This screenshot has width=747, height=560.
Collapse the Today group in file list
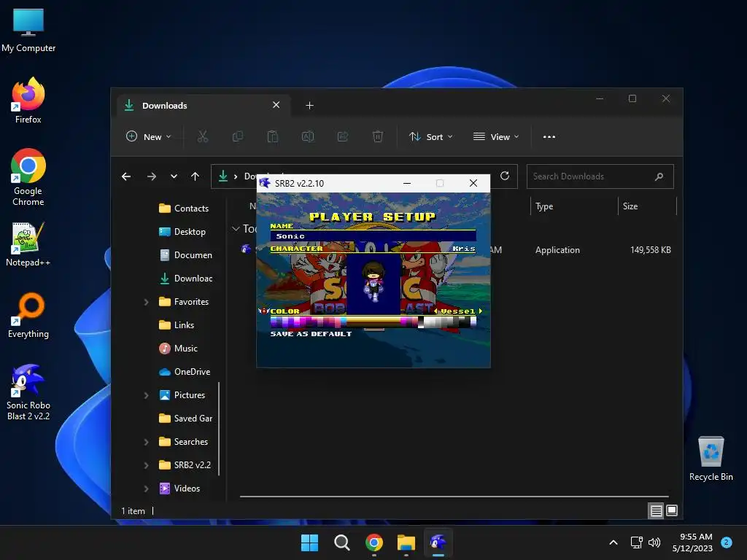point(236,229)
